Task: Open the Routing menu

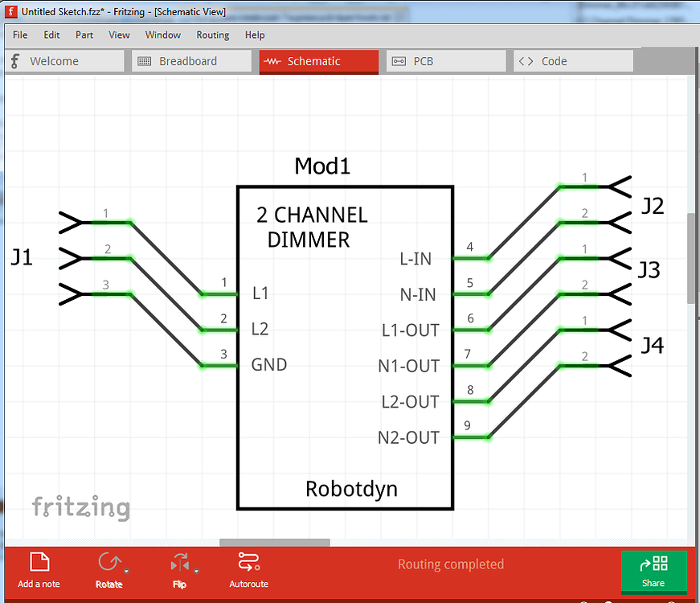Action: [212, 35]
